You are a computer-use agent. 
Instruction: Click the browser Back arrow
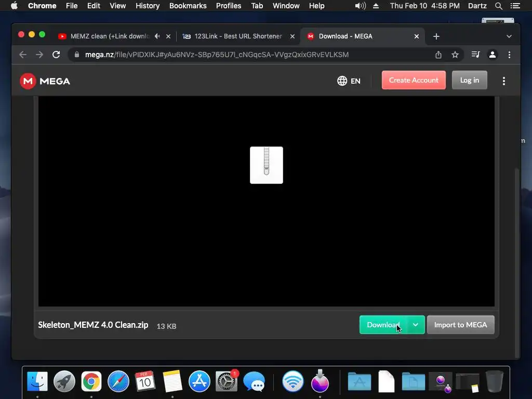coord(23,55)
